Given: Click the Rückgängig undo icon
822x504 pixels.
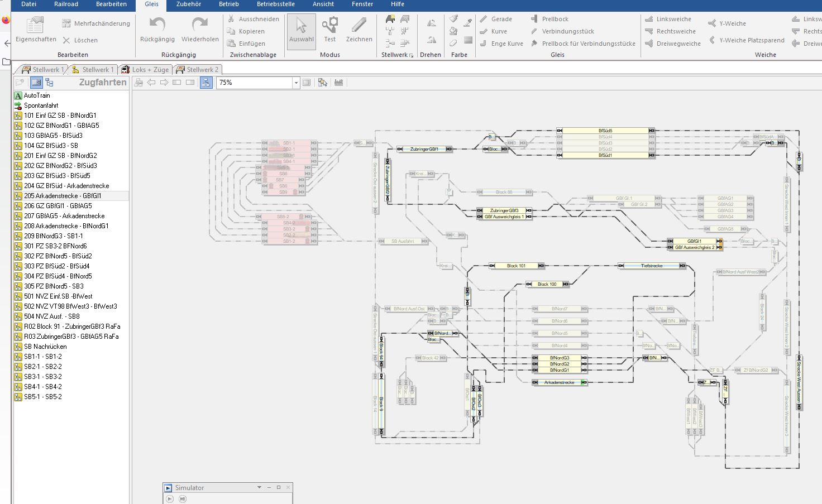Looking at the screenshot, I should pos(157,25).
